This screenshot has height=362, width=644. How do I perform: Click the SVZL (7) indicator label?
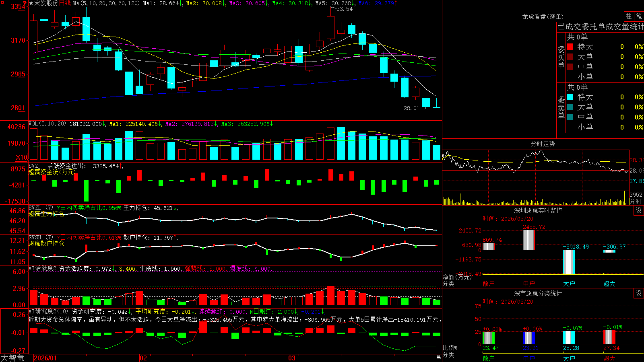pos(41,208)
